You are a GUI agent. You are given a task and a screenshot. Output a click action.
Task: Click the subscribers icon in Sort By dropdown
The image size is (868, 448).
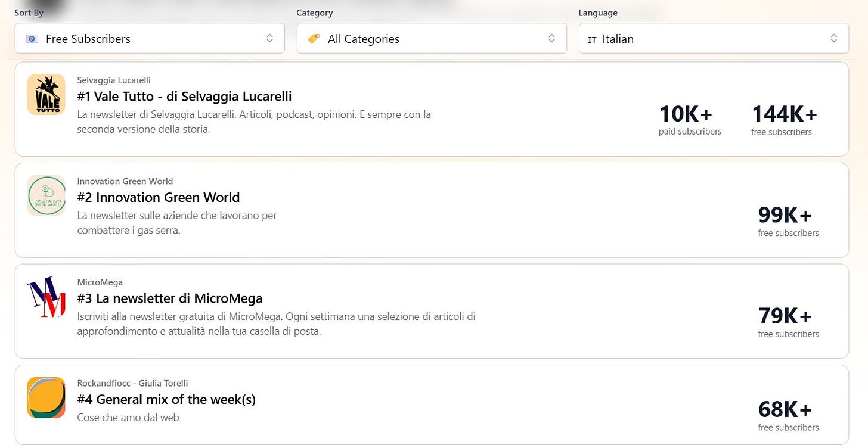tap(32, 39)
